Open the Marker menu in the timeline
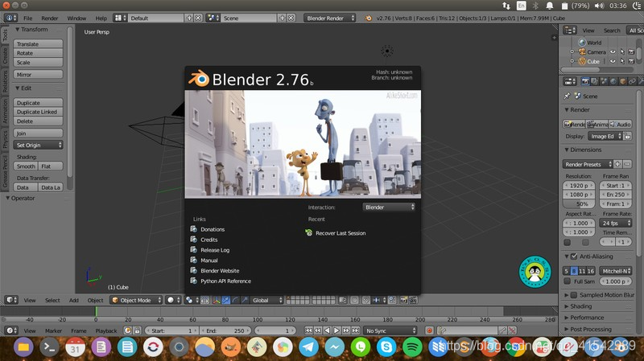This screenshot has width=644, height=361. tap(53, 330)
